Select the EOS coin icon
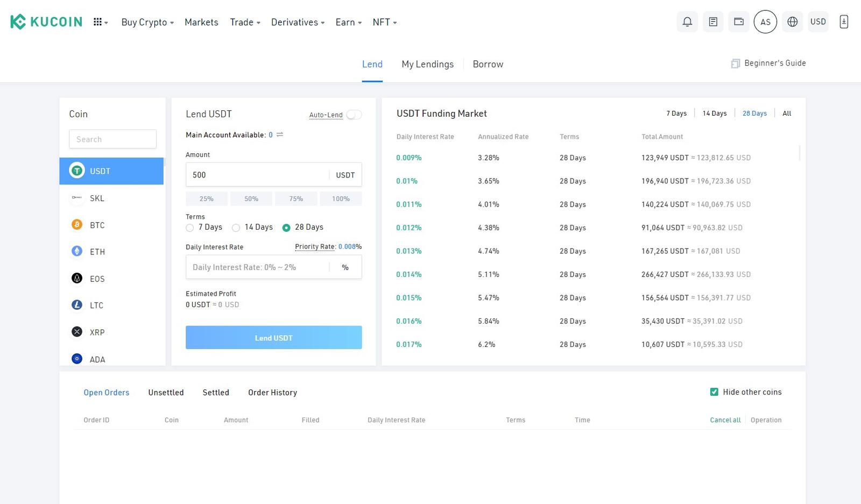Viewport: 861px width, 504px height. click(77, 278)
